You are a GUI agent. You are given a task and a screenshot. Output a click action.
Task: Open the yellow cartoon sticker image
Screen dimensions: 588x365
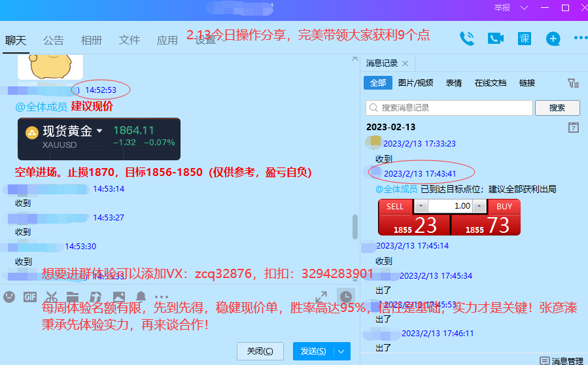(x=50, y=67)
